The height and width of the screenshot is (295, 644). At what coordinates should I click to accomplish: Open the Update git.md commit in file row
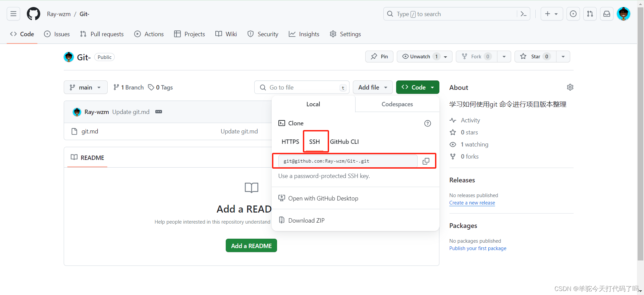[x=239, y=131]
